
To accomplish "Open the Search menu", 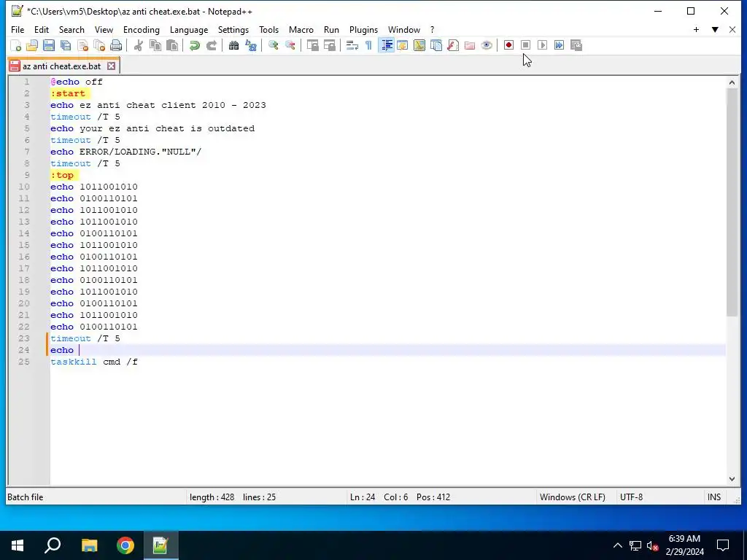I will coord(71,29).
